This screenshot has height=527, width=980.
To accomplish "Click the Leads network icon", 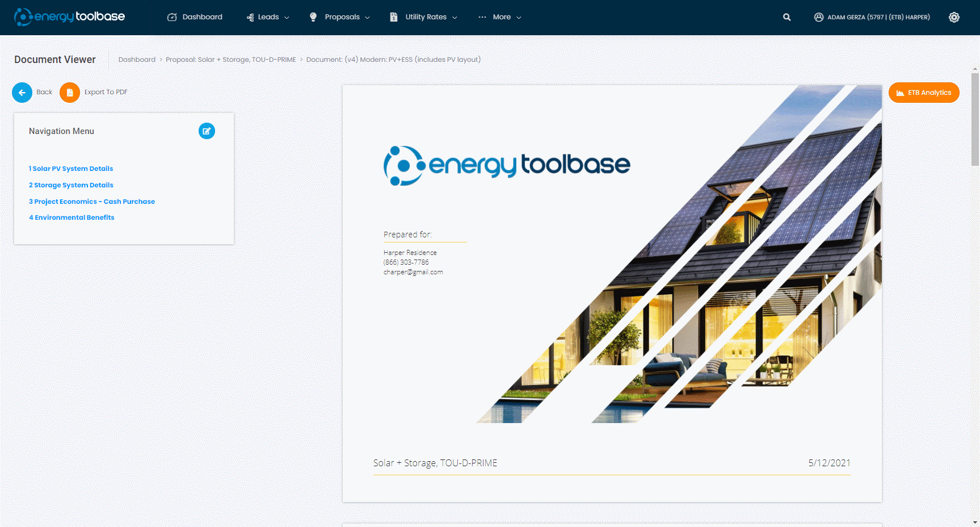I will (x=250, y=18).
